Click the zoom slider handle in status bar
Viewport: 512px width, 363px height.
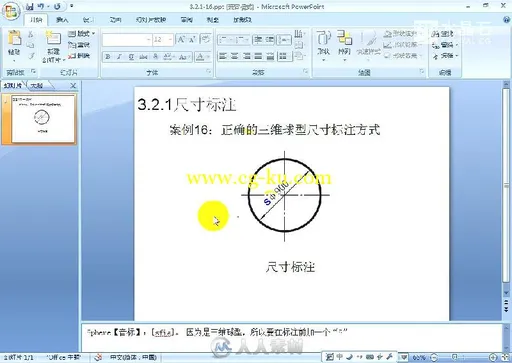coord(454,357)
